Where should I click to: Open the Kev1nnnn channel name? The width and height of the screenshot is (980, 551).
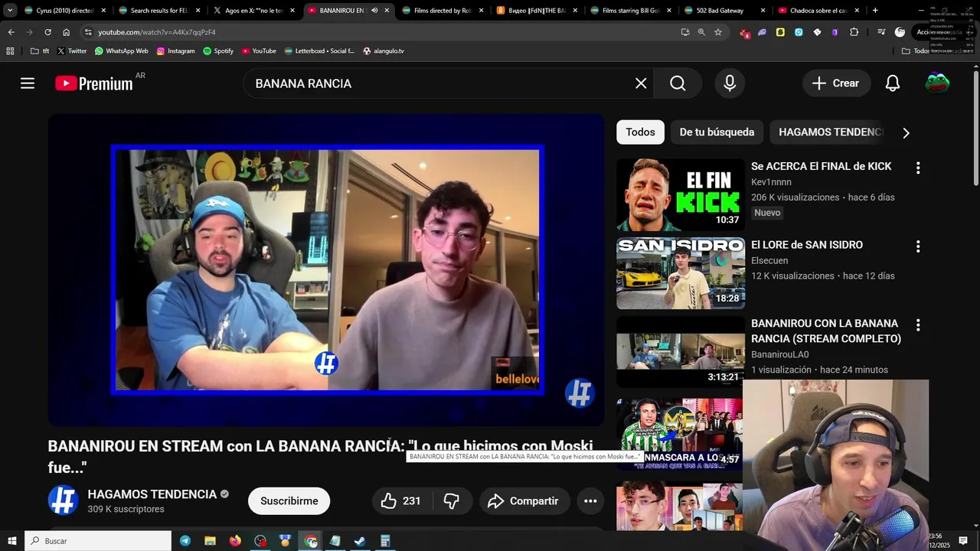(771, 182)
